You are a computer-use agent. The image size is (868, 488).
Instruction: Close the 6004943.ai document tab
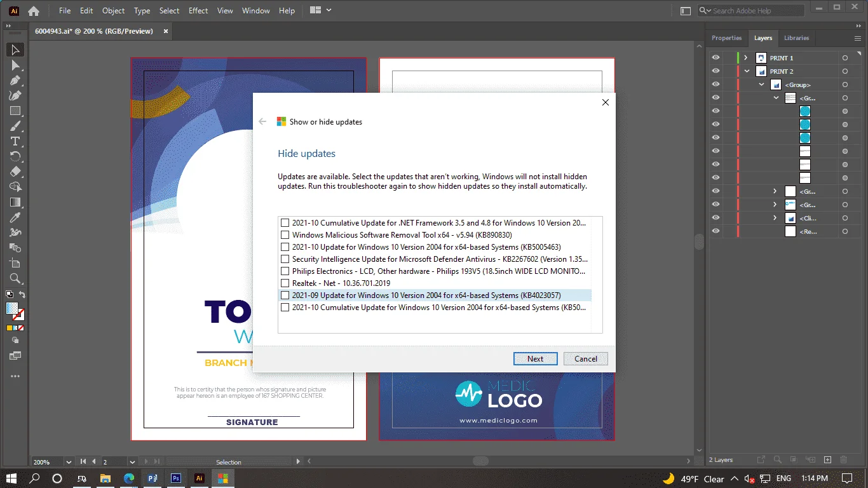166,30
